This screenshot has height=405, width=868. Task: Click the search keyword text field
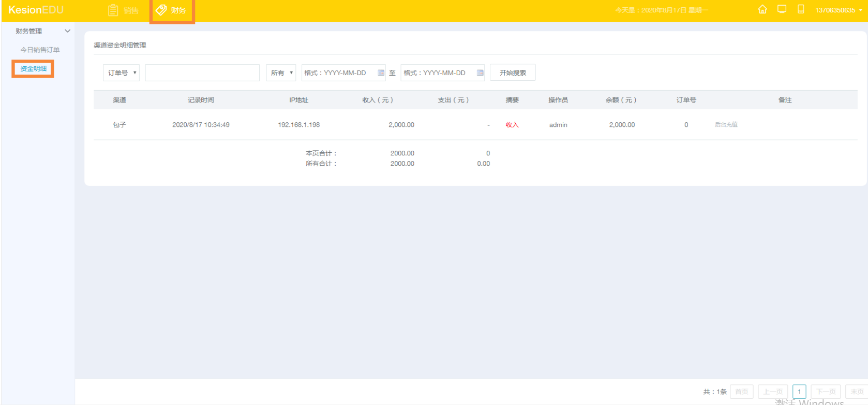tap(202, 73)
